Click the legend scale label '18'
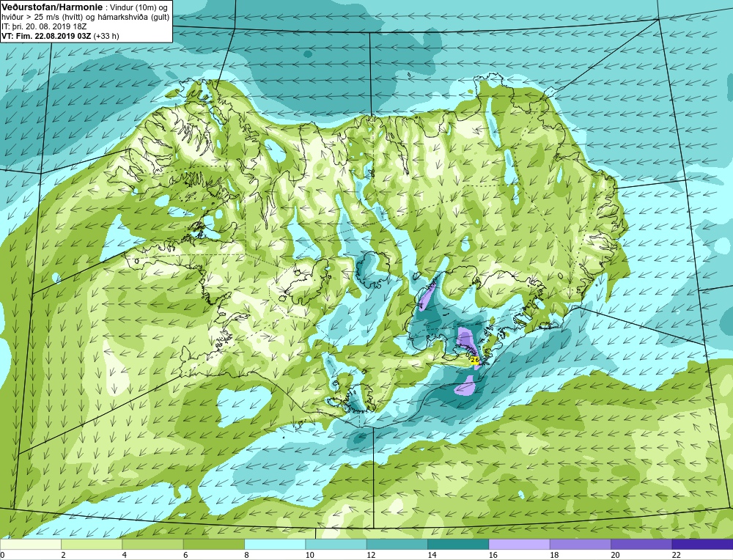This screenshot has width=733, height=560. coord(554,555)
